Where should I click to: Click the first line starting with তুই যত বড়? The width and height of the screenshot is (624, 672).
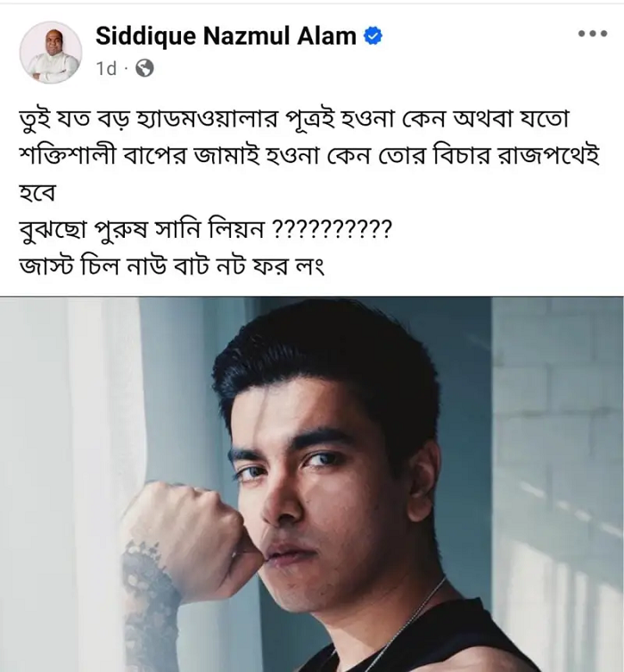click(294, 119)
